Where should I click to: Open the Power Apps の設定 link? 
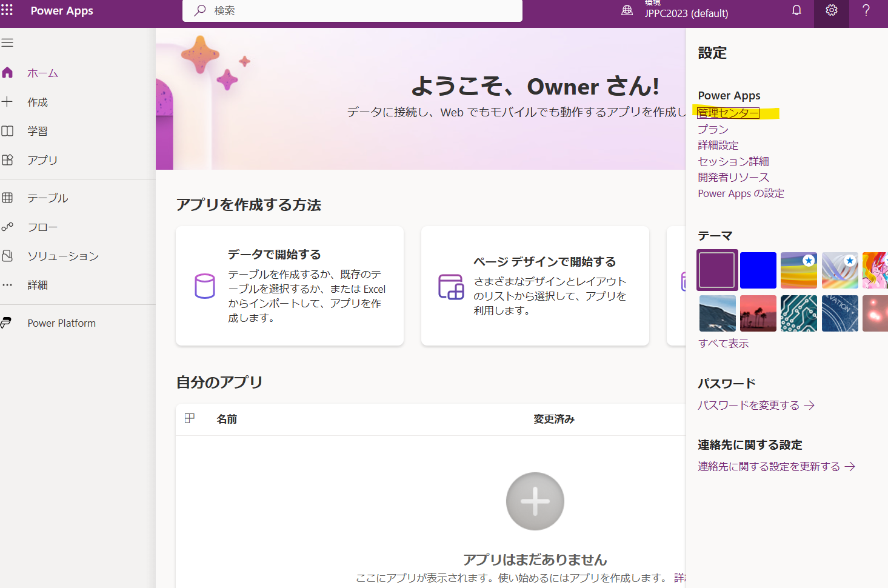pos(741,193)
